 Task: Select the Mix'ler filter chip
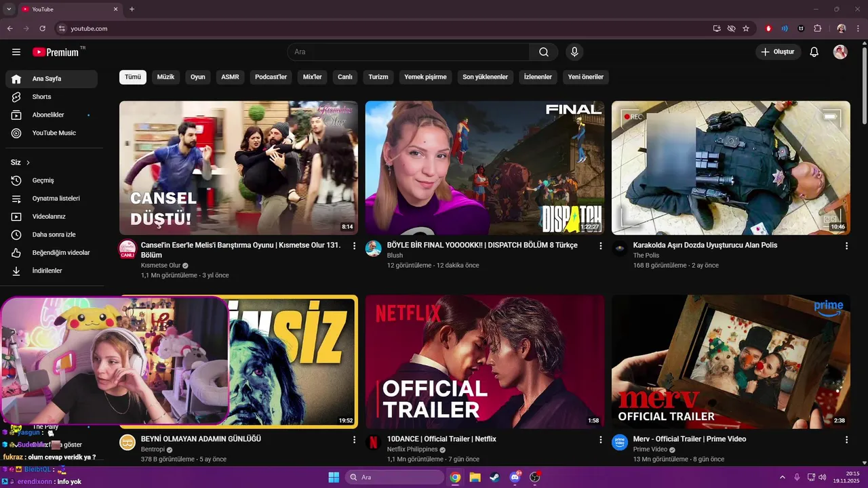point(312,77)
